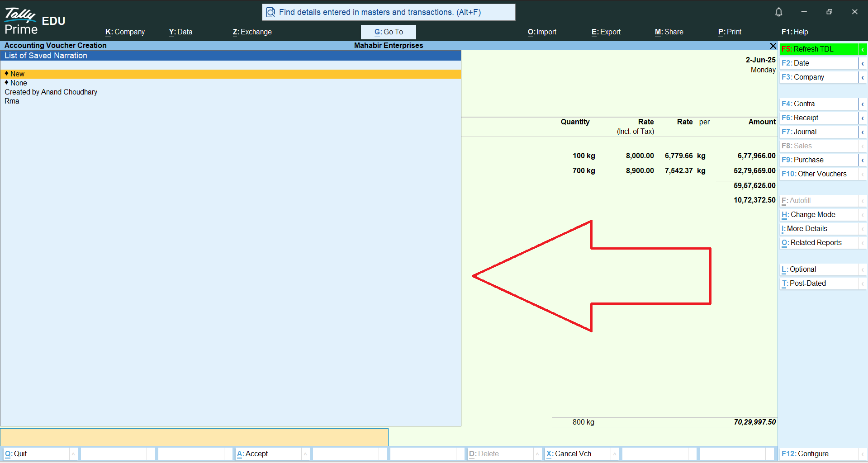
Task: Click the 6,77,966.00 amount
Action: coord(756,156)
